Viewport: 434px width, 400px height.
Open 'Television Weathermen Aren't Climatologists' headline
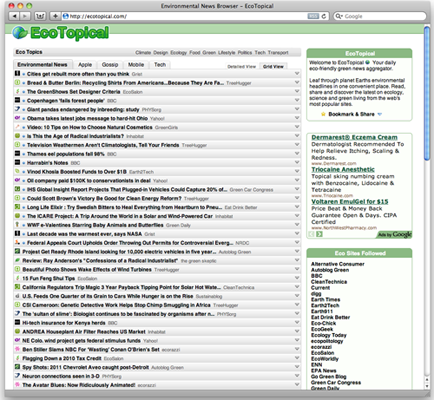[103, 145]
